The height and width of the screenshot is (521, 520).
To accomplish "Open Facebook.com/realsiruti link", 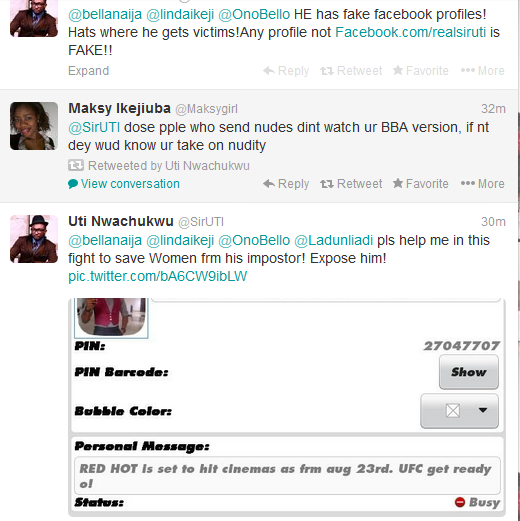I will 410,32.
